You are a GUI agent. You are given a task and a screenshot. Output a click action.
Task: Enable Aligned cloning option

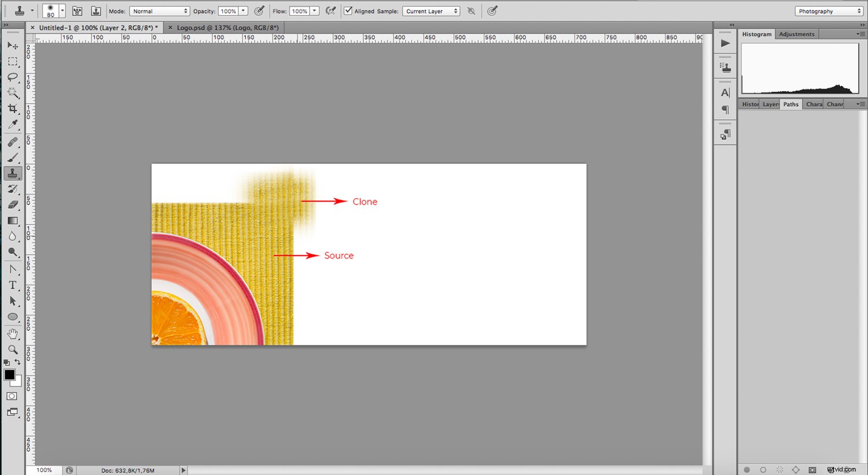tap(348, 10)
